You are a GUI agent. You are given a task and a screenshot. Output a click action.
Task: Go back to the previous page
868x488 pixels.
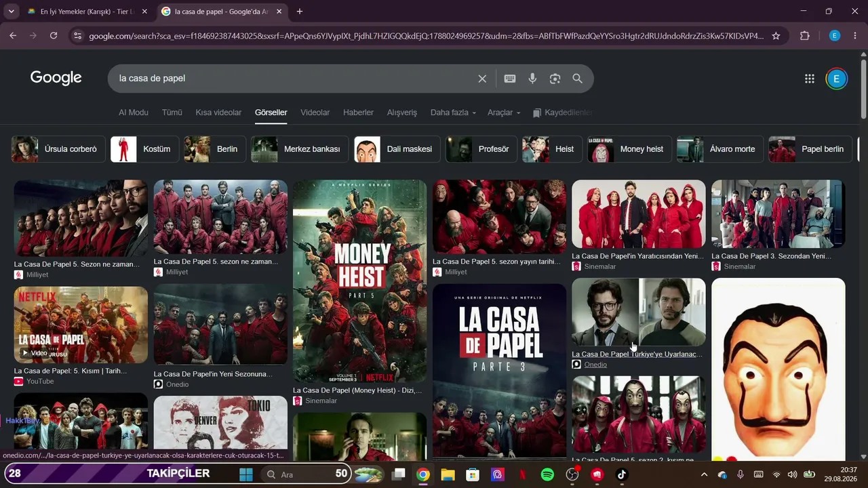pos(13,36)
